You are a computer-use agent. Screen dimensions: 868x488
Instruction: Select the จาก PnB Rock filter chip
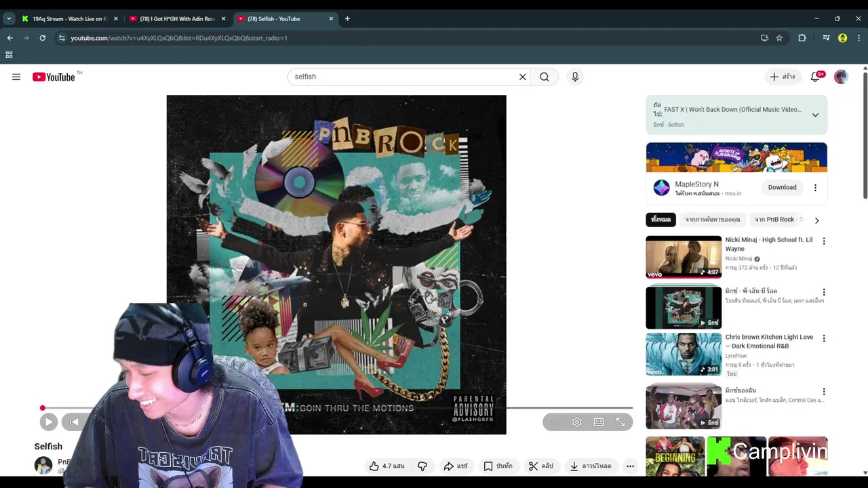777,220
